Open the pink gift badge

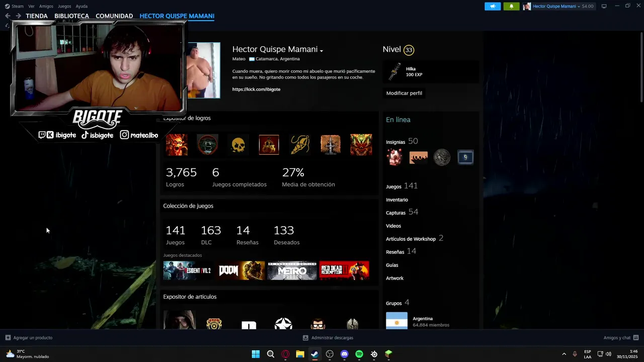(394, 157)
